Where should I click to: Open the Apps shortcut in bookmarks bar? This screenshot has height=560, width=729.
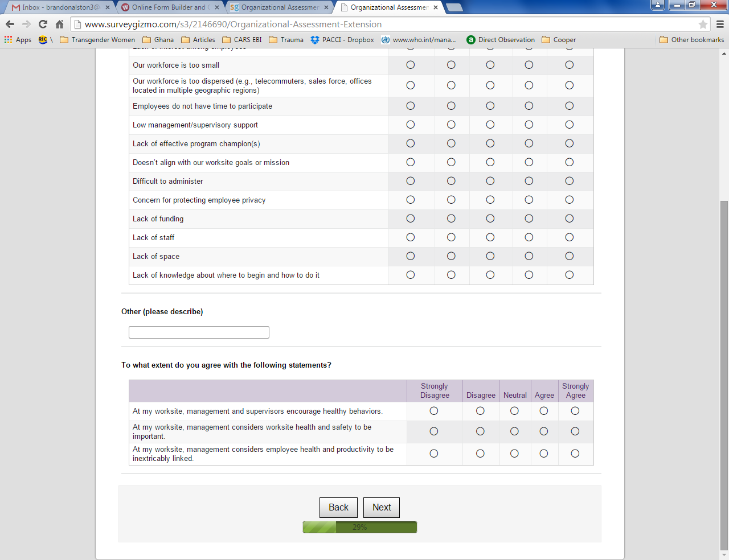(x=18, y=40)
